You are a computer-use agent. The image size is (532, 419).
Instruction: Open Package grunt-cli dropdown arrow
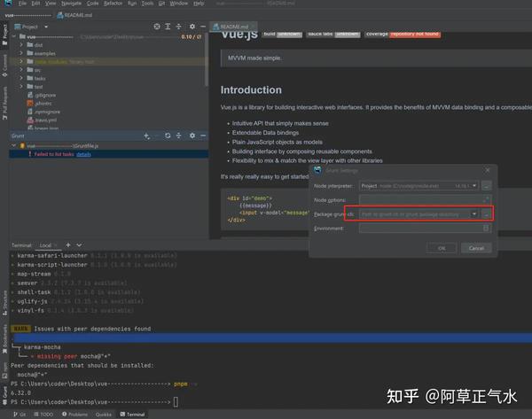(474, 213)
